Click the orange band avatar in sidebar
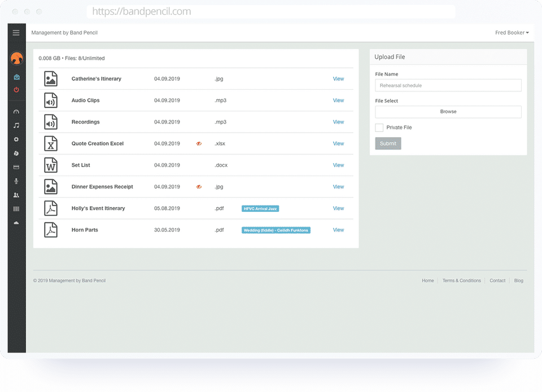 pos(16,58)
